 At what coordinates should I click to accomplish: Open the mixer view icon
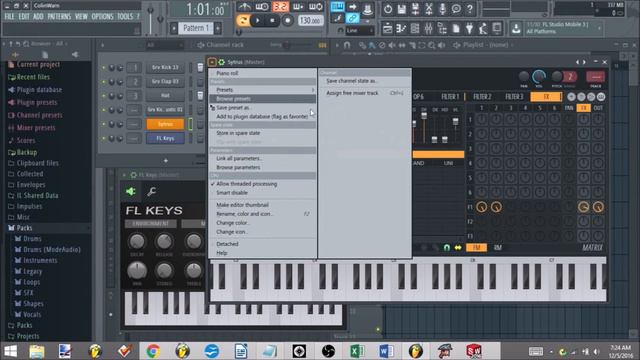tap(429, 29)
